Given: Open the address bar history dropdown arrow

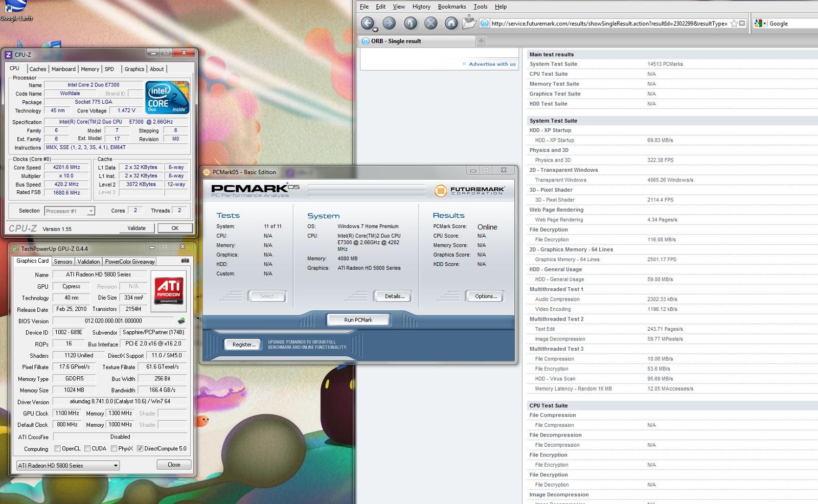Looking at the screenshot, I should point(742,24).
